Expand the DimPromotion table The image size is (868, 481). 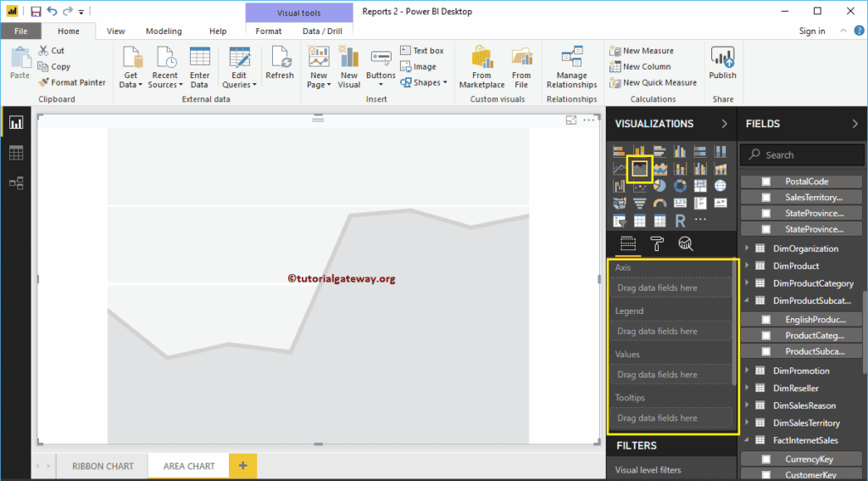(x=747, y=371)
